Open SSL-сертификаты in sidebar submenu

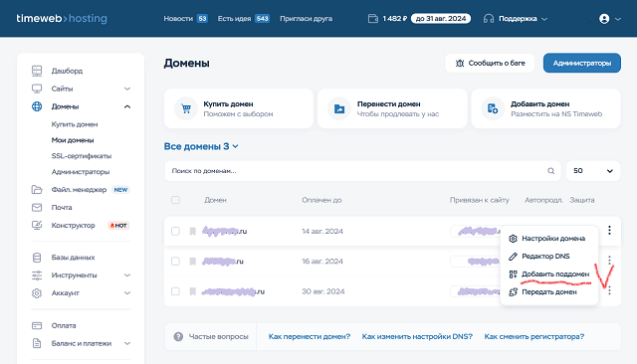pos(82,156)
